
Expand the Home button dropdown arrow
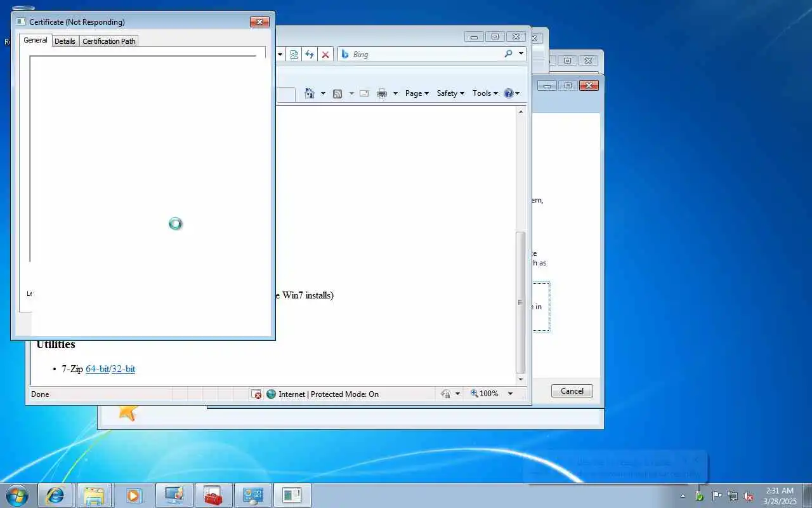[x=323, y=93]
